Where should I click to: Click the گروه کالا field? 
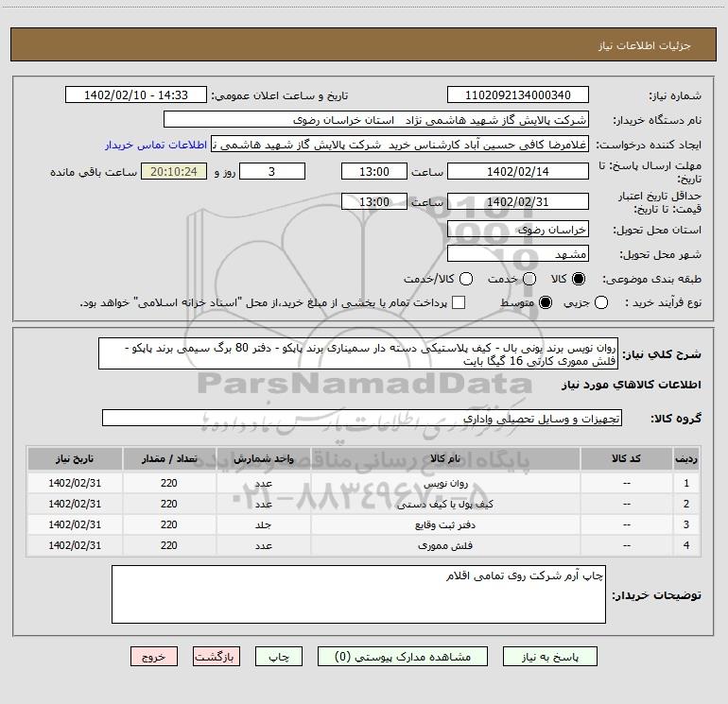pos(362,418)
